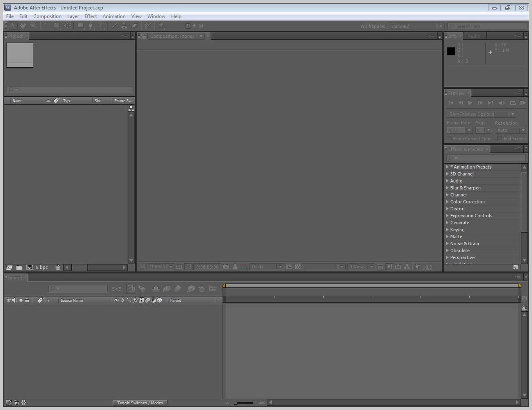This screenshot has width=532, height=410.
Task: Click the 8 bpc color depth button
Action: 42,267
